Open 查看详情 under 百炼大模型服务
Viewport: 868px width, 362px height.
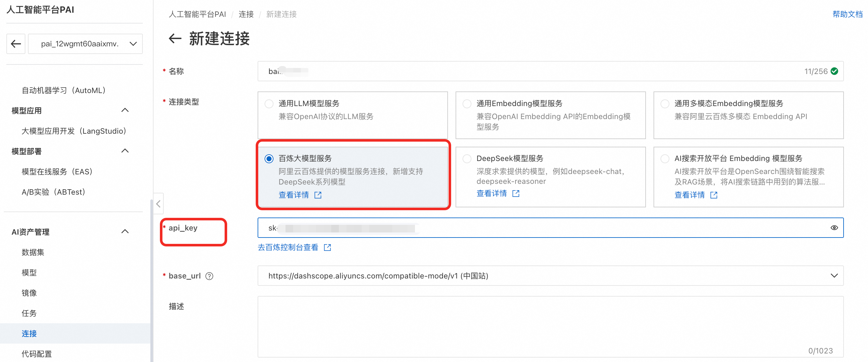(294, 195)
